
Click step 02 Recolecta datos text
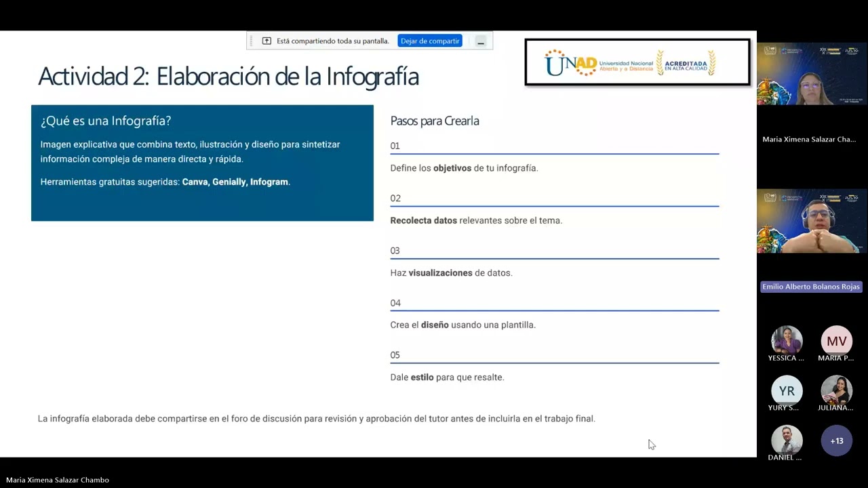point(476,220)
